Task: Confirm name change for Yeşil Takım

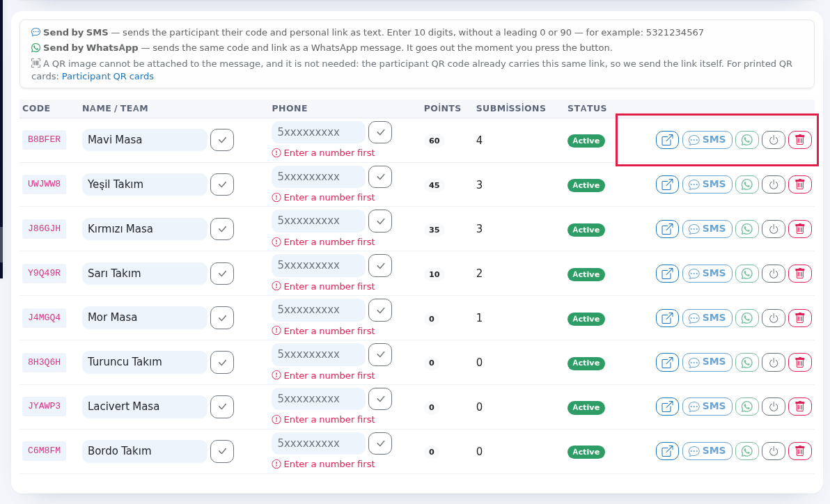Action: tap(222, 184)
